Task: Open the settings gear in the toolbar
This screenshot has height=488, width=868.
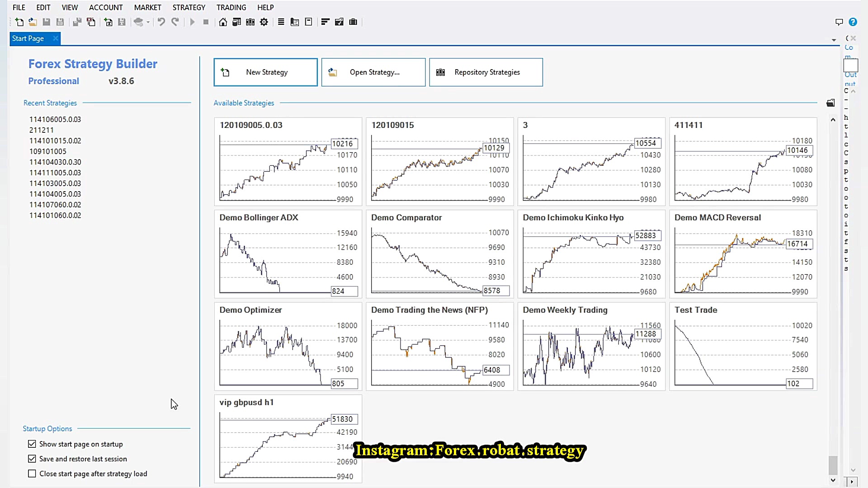Action: 264,22
